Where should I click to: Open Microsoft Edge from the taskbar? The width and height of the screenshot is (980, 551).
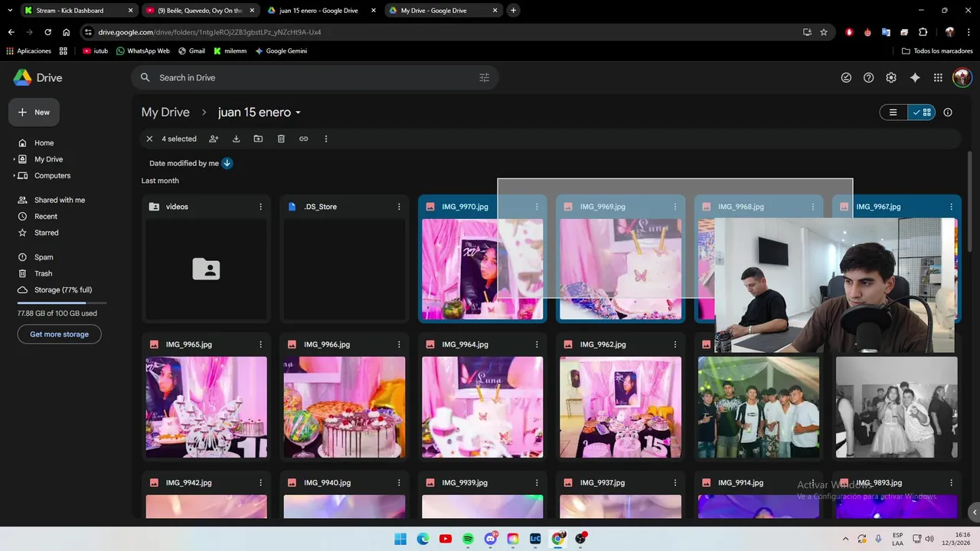[x=423, y=539]
